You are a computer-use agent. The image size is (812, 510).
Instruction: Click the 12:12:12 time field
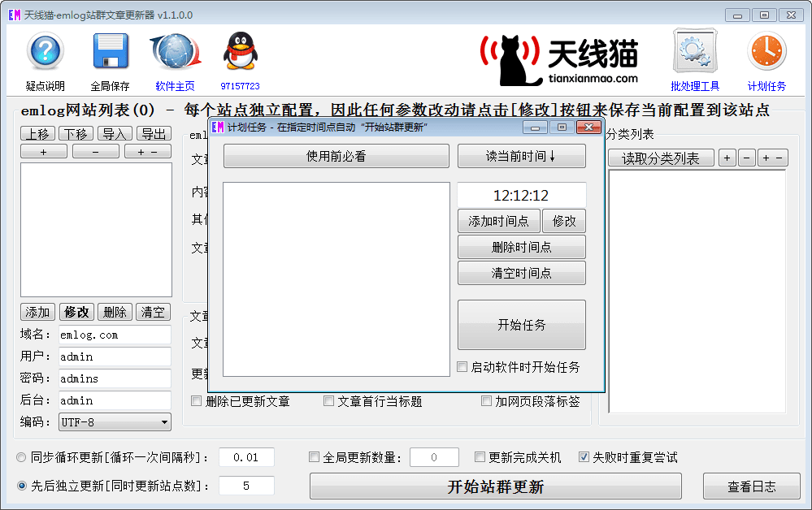tap(522, 195)
